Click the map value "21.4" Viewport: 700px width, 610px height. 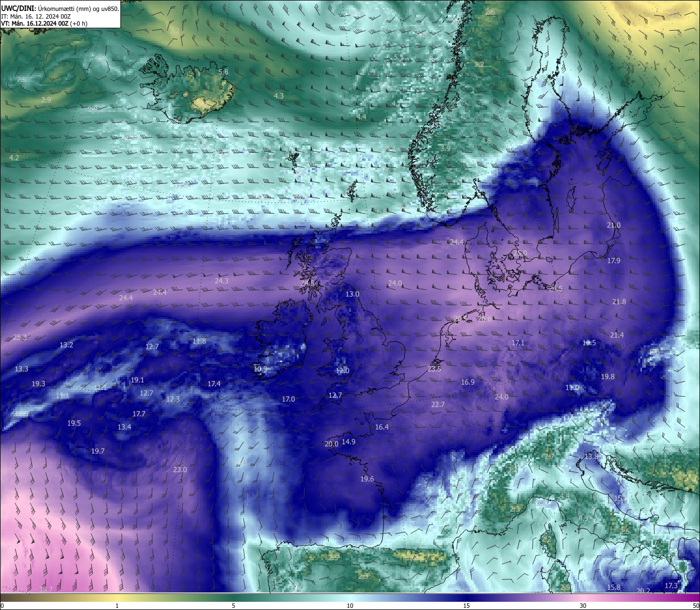click(x=617, y=335)
